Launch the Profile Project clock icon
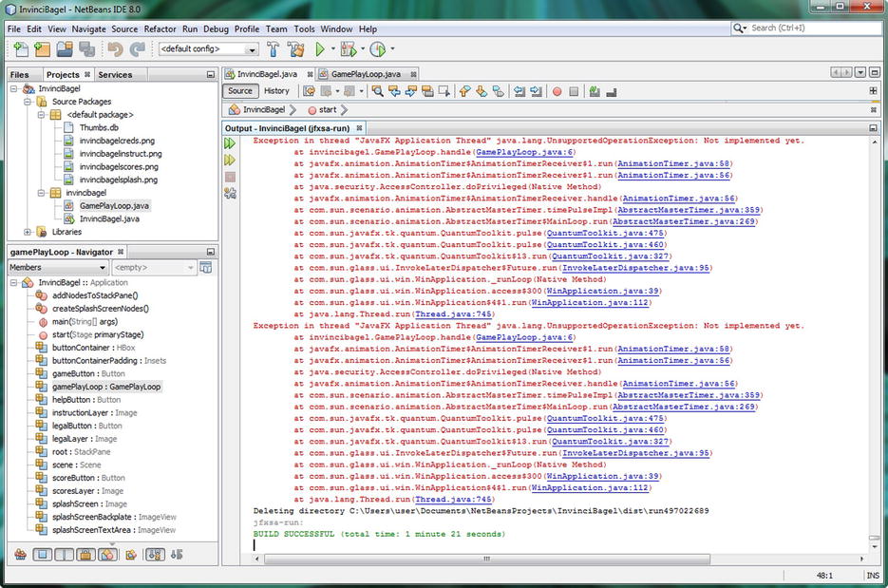 tap(377, 49)
